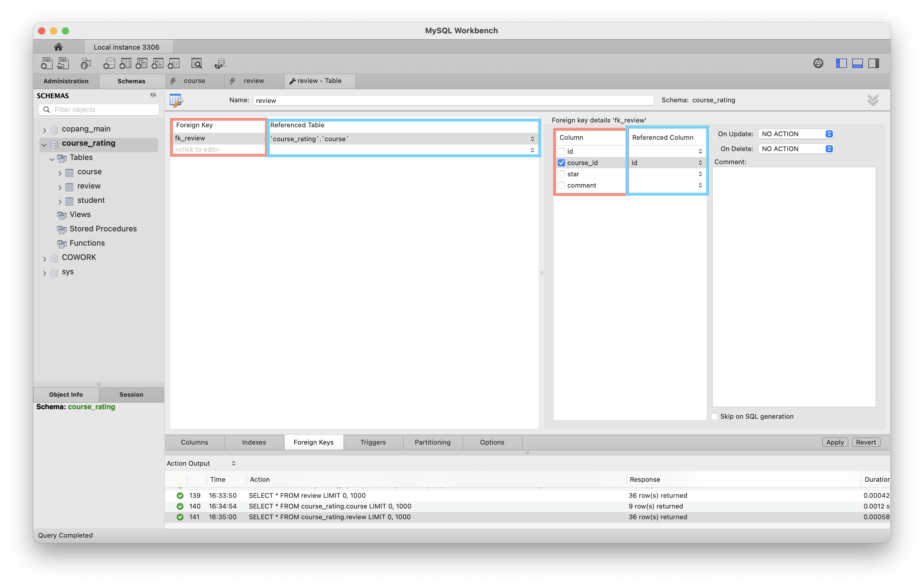924x587 pixels.
Task: Enable Skip on SQL generation
Action: [714, 416]
